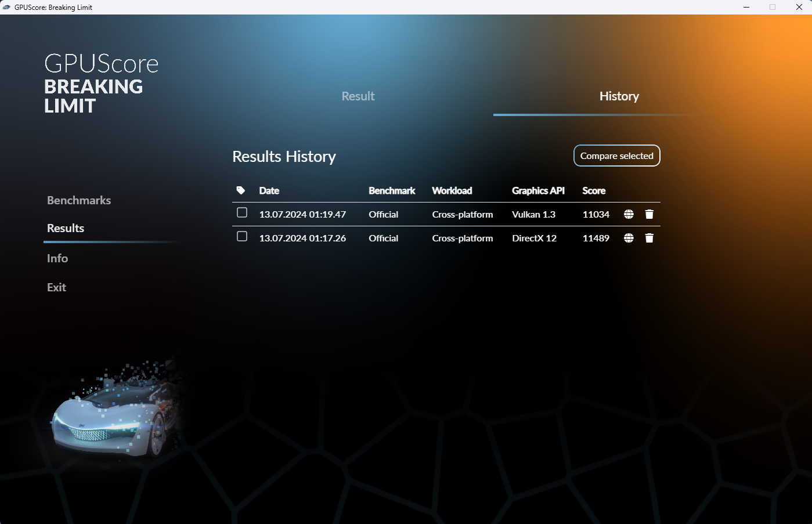Delete the Vulkan 1.3 result entry

tap(649, 214)
